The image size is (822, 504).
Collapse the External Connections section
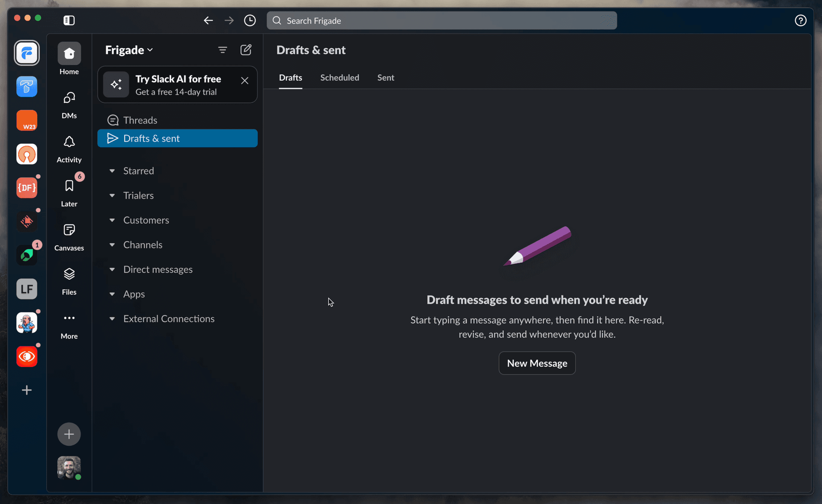coord(112,319)
